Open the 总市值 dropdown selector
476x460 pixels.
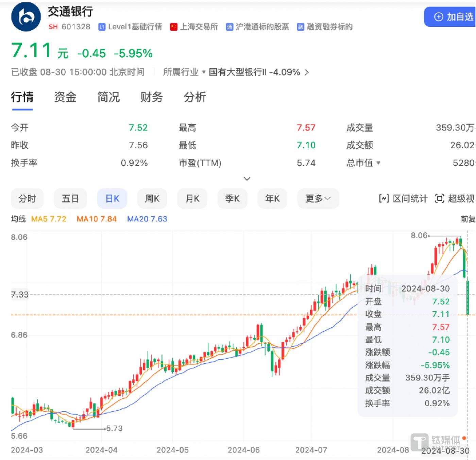[364, 163]
